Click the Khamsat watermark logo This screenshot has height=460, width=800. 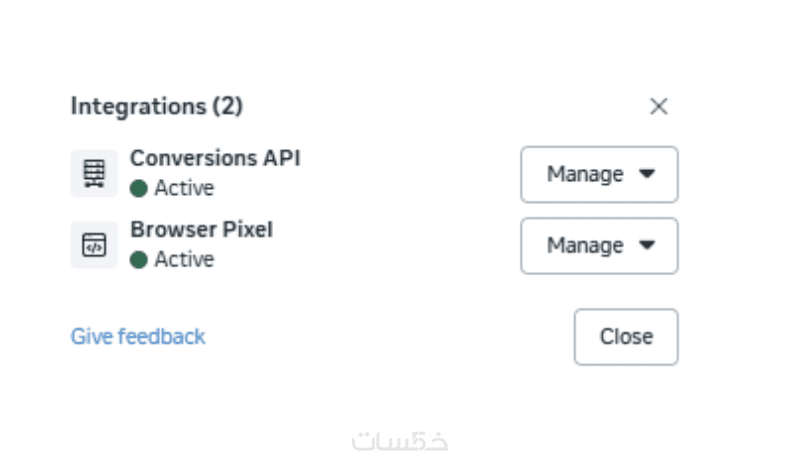click(x=400, y=440)
